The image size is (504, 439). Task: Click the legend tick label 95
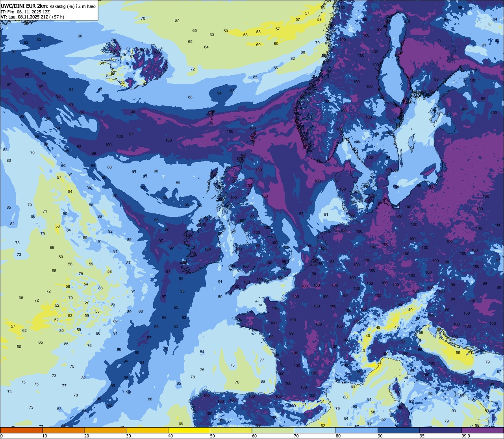[x=422, y=436]
